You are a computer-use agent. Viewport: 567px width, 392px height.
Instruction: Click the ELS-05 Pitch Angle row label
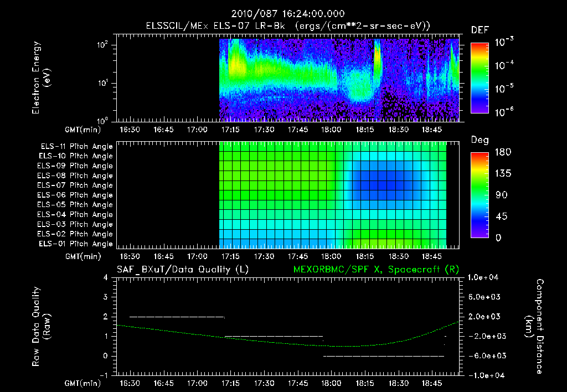point(75,205)
